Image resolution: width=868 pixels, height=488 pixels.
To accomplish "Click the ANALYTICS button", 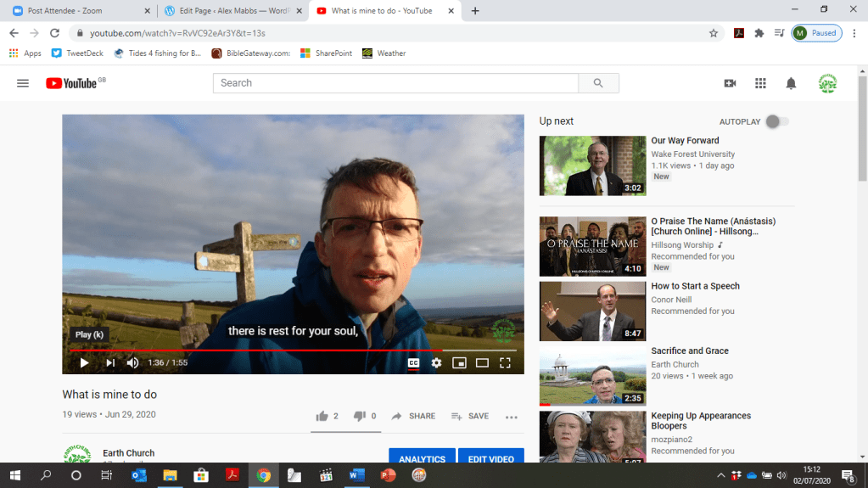I will pyautogui.click(x=422, y=459).
